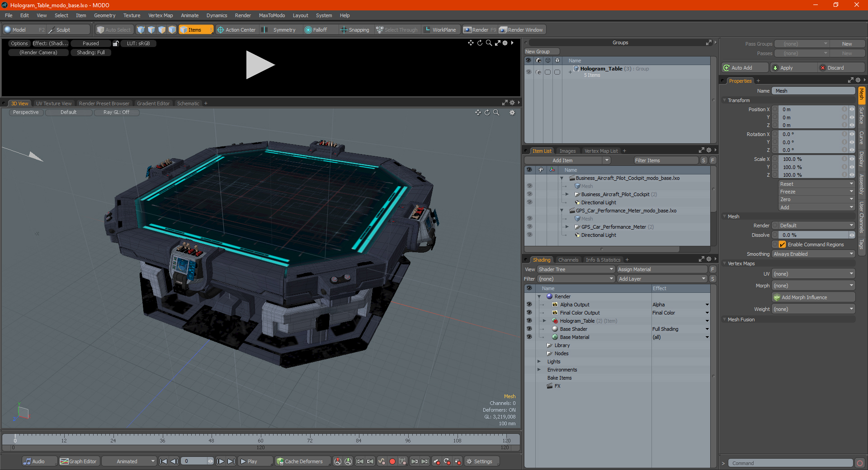Open the Add Layer dropdown
Screen dimensions: 868x470
pyautogui.click(x=662, y=279)
